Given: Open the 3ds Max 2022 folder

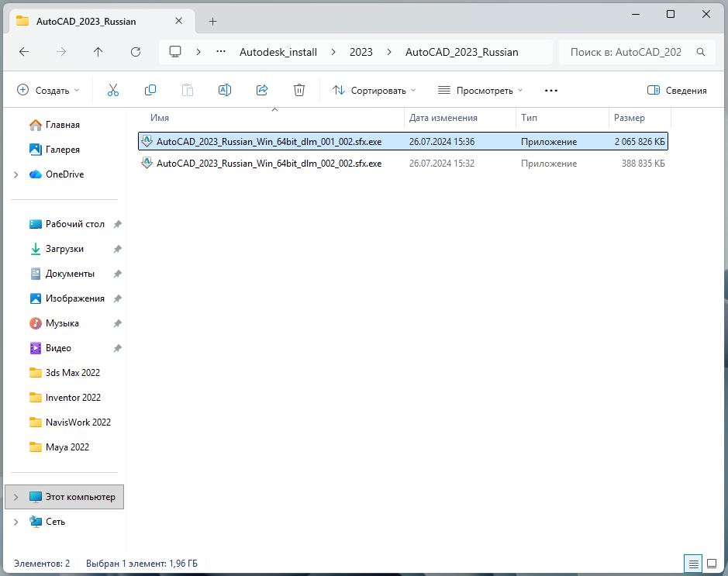Looking at the screenshot, I should [x=64, y=373].
